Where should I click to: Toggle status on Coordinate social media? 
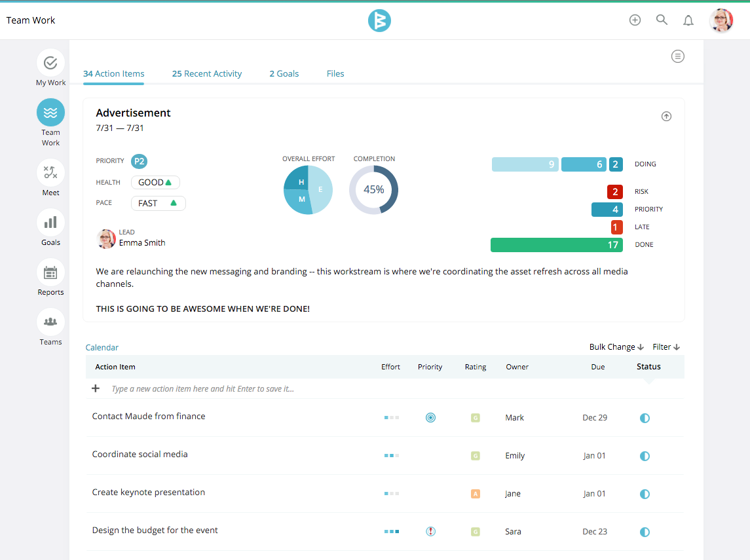tap(645, 456)
